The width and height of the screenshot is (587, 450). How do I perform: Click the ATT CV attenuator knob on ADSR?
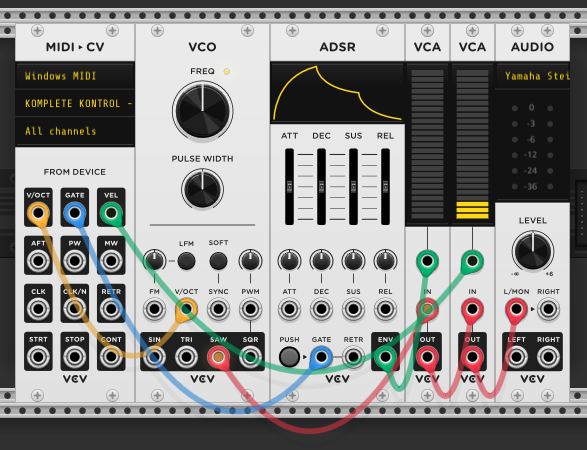[x=289, y=261]
